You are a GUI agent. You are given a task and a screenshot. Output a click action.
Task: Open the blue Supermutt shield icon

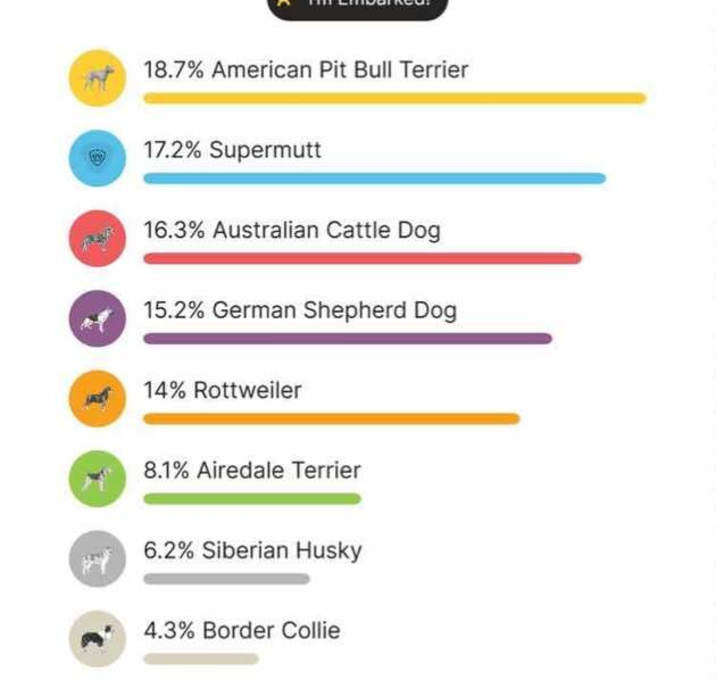coord(97,158)
